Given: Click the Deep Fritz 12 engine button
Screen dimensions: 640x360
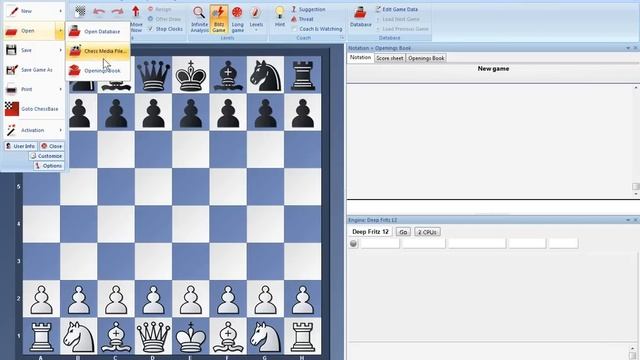Looking at the screenshot, I should click(370, 232).
